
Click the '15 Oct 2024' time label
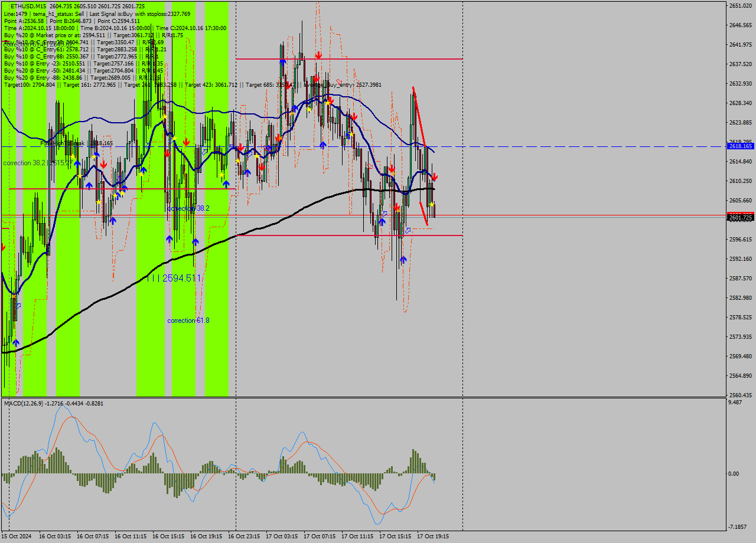click(x=17, y=537)
